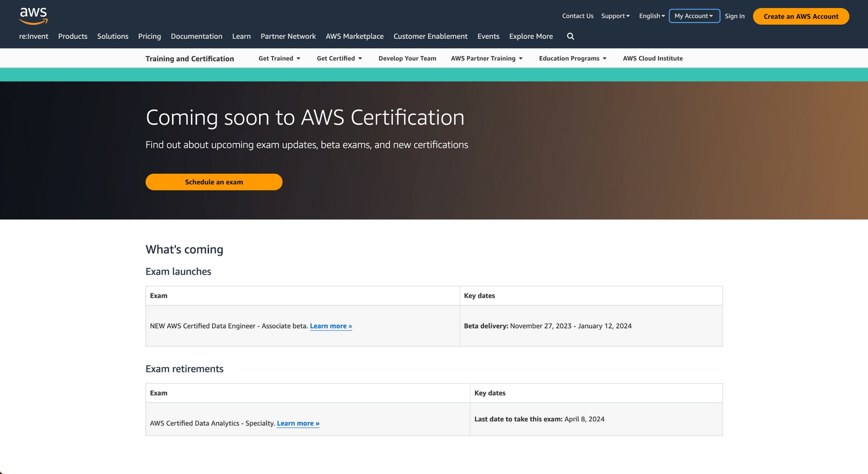Open the Customer Enablement menu
The height and width of the screenshot is (474, 868).
click(x=430, y=36)
